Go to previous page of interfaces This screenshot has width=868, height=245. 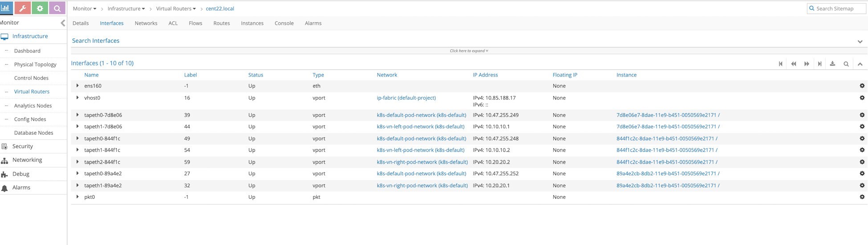pyautogui.click(x=793, y=64)
